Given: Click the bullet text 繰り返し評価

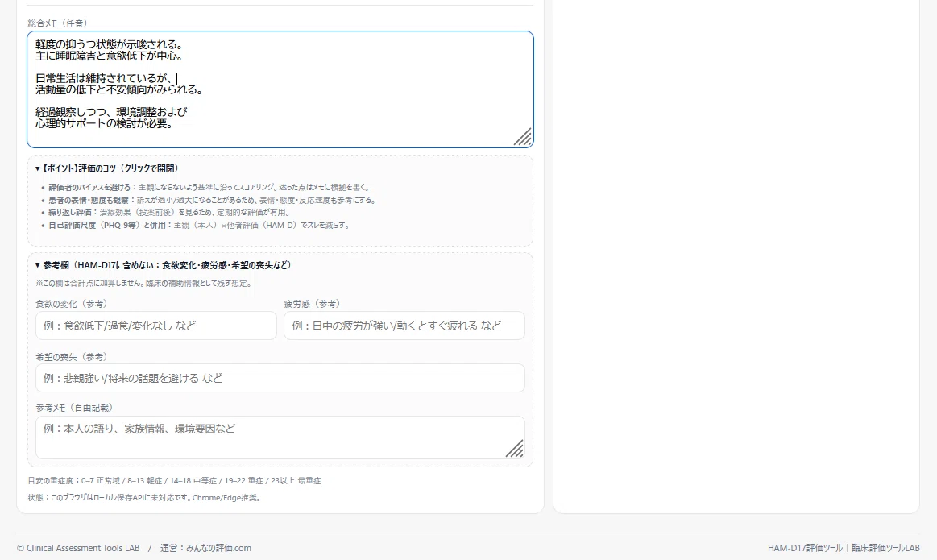Looking at the screenshot, I should pyautogui.click(x=71, y=213).
